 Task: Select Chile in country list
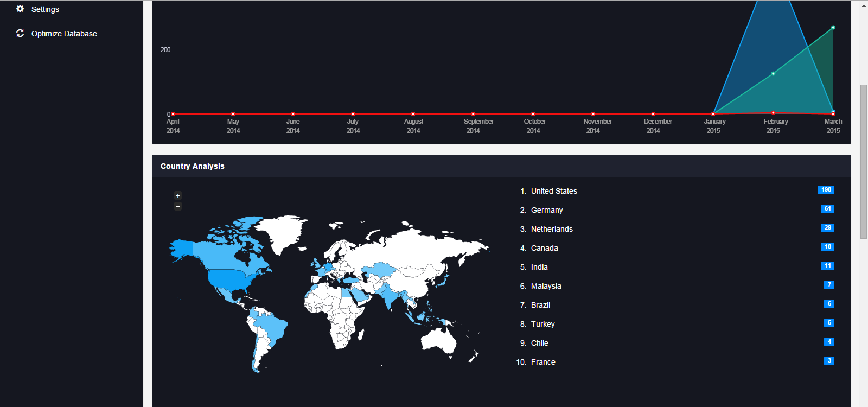pos(539,343)
